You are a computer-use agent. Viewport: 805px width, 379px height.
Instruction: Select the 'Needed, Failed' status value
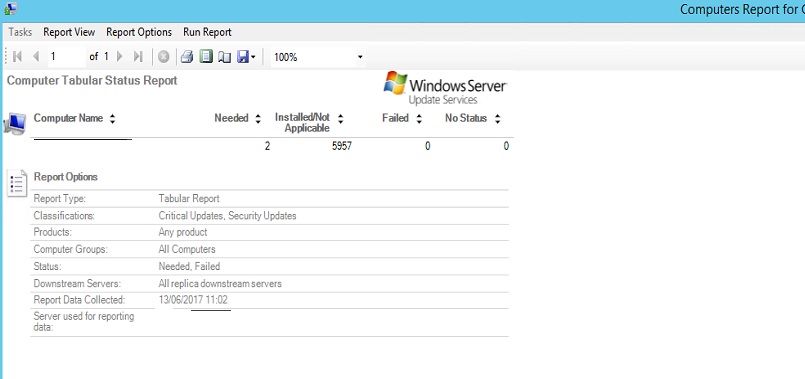click(x=189, y=267)
